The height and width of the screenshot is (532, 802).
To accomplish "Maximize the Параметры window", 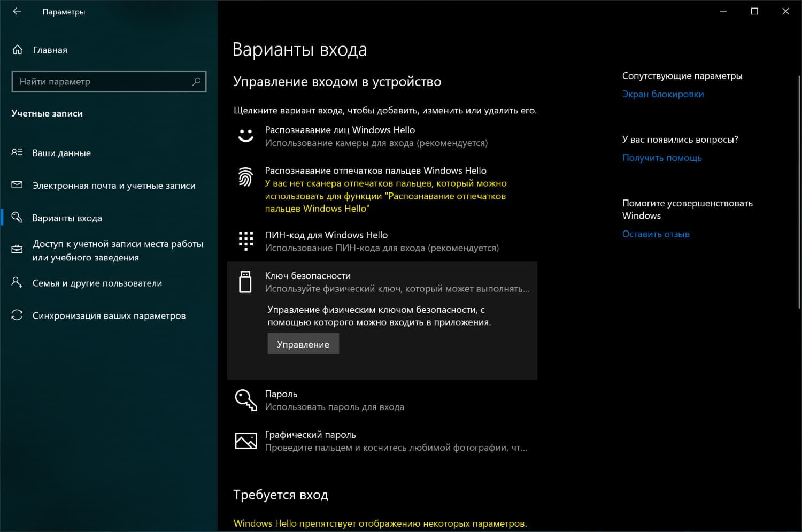I will [x=754, y=11].
